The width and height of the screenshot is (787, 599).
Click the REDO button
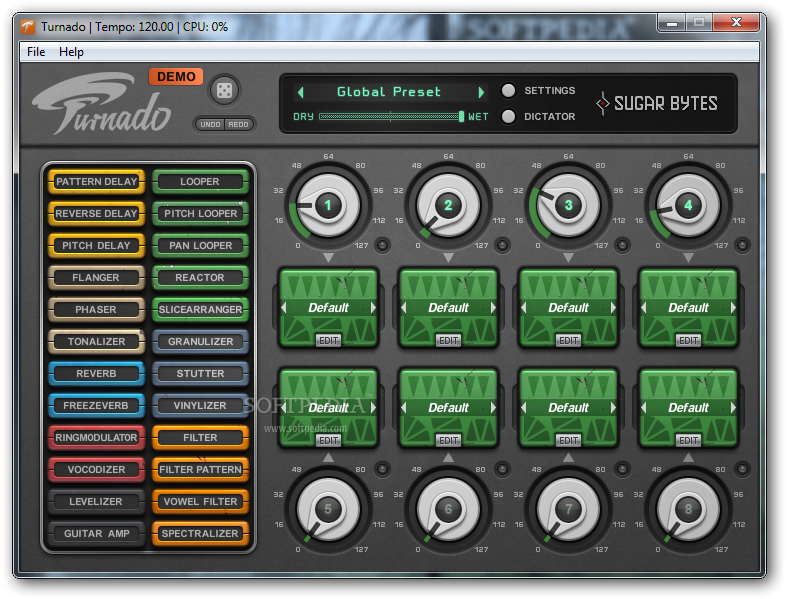click(238, 124)
